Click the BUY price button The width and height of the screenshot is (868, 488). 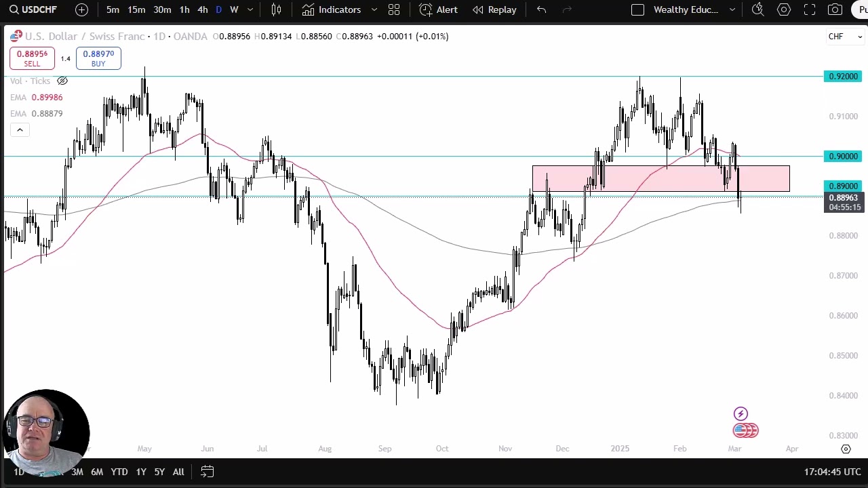pyautogui.click(x=98, y=58)
